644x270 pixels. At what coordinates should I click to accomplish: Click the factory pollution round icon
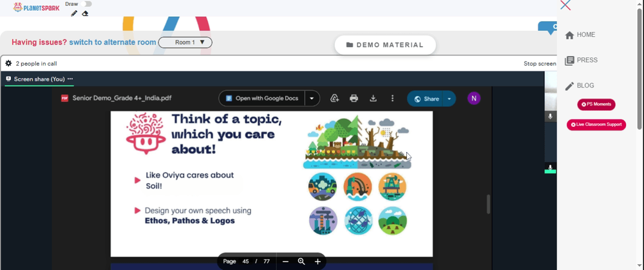point(323,220)
